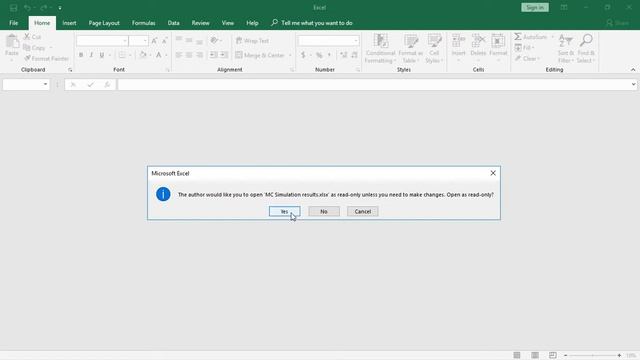Screen dimensions: 640x360
Task: Click Increase Decimal icon
Action: (x=344, y=55)
